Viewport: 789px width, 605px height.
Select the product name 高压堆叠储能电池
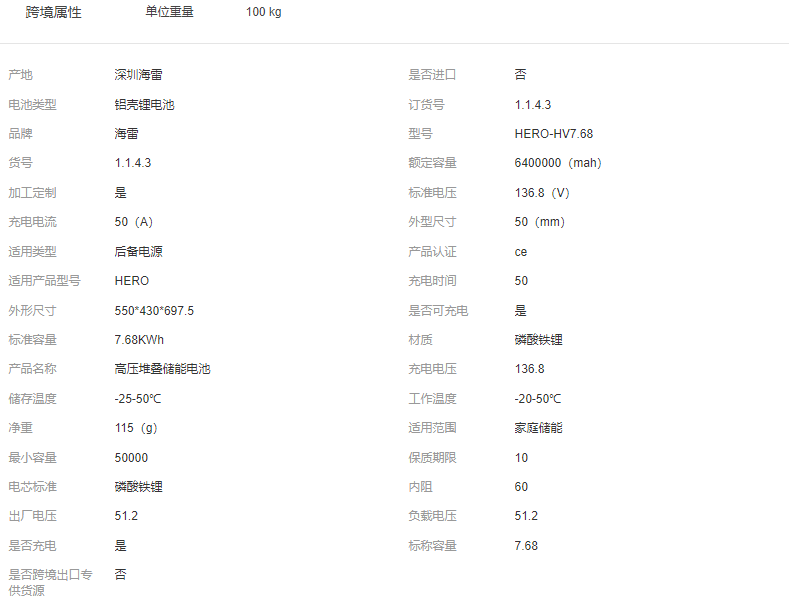(x=163, y=369)
